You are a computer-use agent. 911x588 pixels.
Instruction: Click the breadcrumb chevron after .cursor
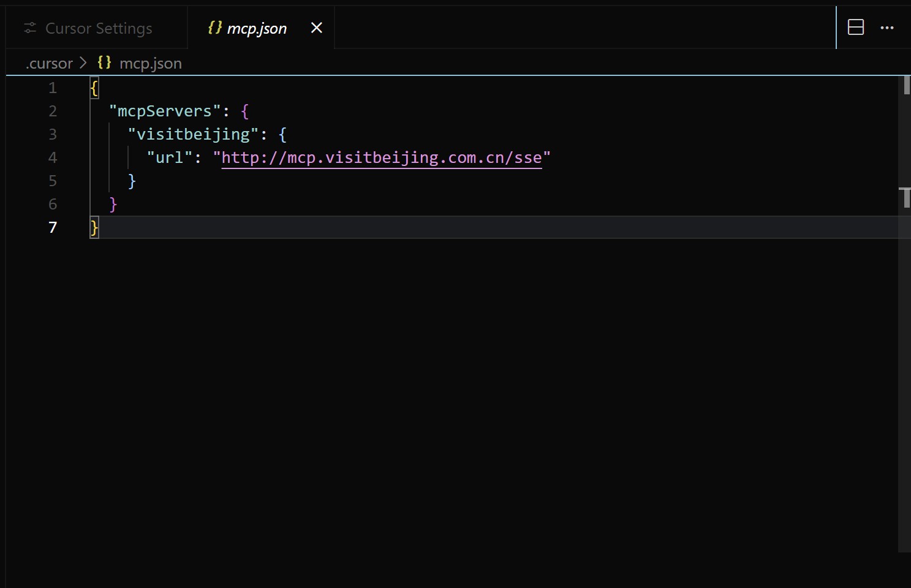click(x=83, y=63)
